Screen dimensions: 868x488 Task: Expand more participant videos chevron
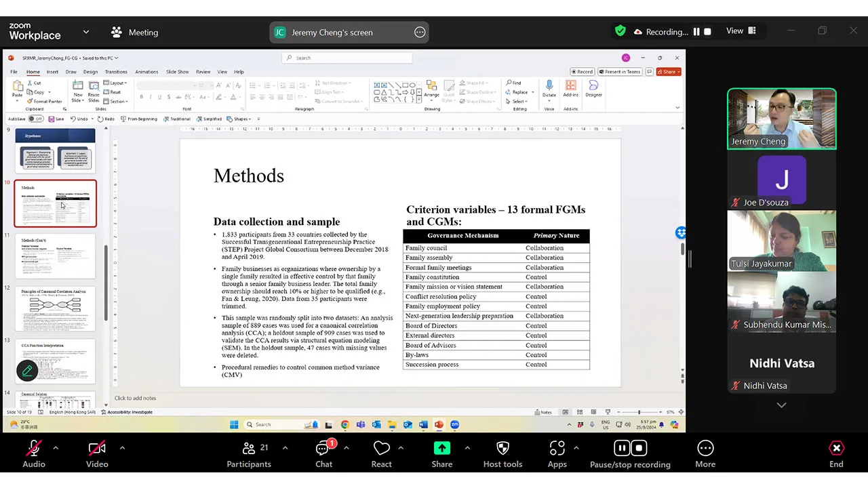781,405
